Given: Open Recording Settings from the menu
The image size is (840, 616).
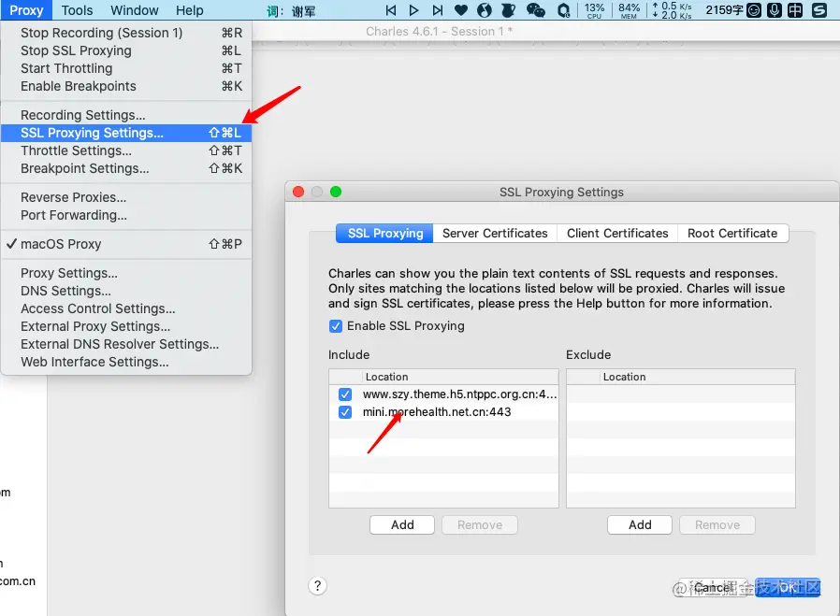Looking at the screenshot, I should pos(126,115).
